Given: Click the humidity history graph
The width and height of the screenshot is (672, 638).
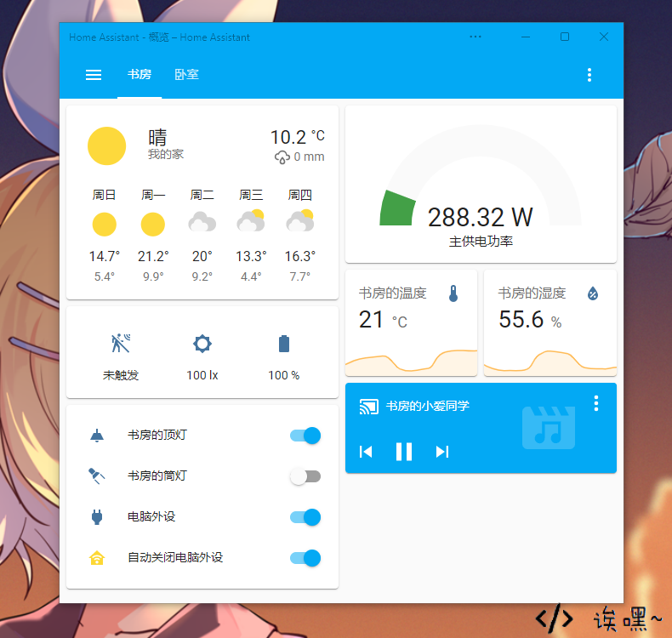Looking at the screenshot, I should click(550, 363).
